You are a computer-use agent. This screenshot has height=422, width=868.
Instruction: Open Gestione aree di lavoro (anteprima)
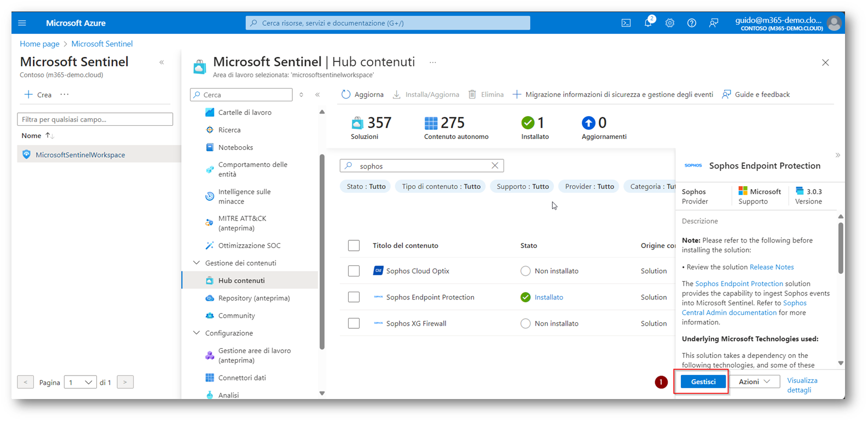click(x=254, y=355)
